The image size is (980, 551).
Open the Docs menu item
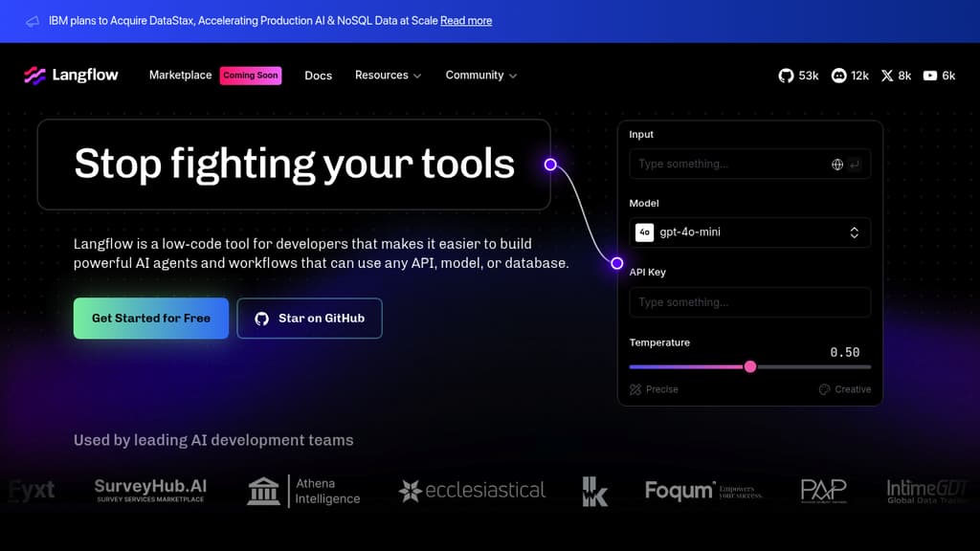tap(319, 75)
